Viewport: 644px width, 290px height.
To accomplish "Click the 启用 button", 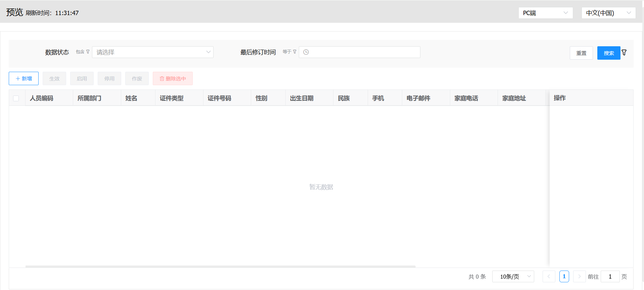I will (x=82, y=78).
